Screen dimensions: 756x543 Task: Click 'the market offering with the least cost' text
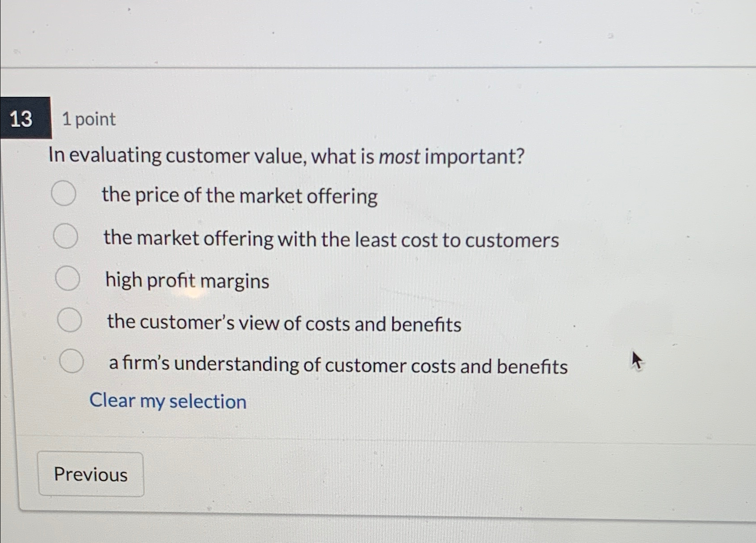coord(332,239)
